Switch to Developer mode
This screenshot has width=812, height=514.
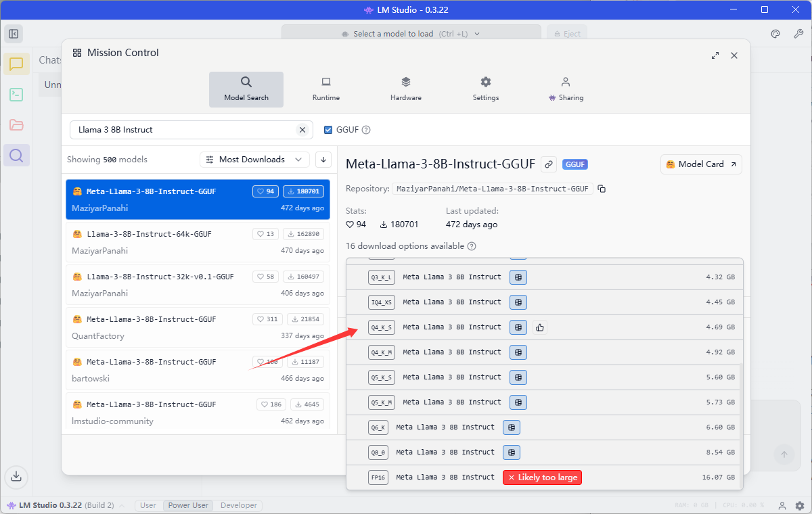click(239, 505)
